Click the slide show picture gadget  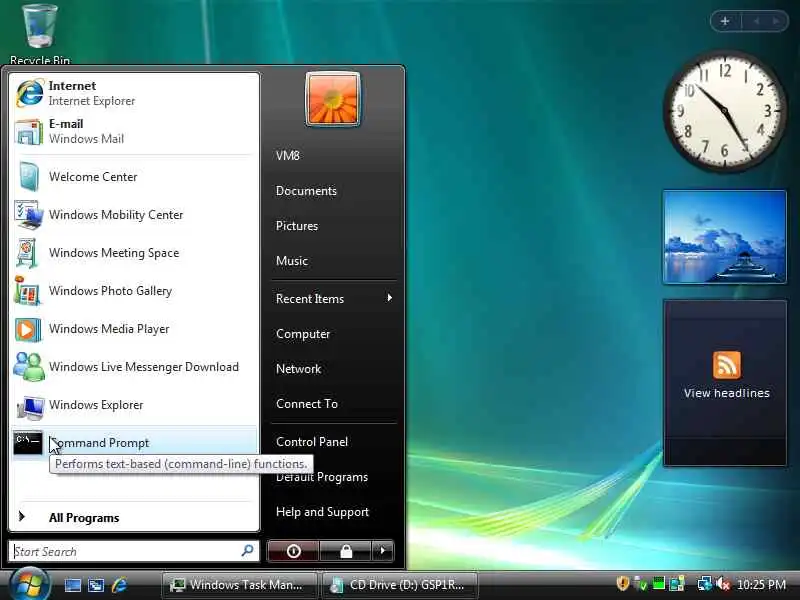click(x=724, y=237)
